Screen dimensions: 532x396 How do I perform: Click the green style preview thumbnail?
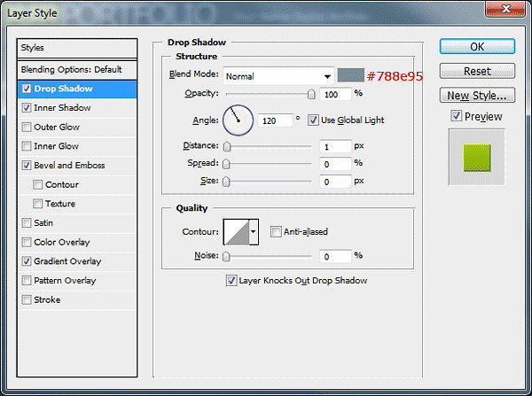(x=476, y=156)
